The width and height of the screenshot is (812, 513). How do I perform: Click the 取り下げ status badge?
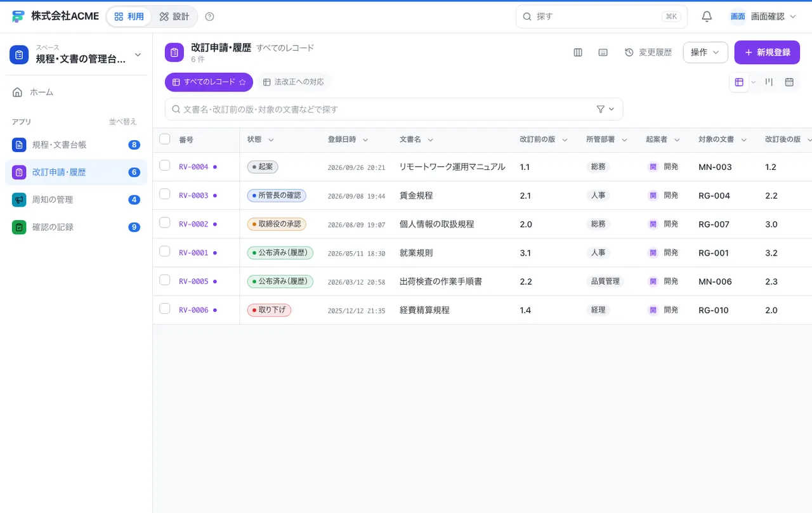(x=269, y=310)
